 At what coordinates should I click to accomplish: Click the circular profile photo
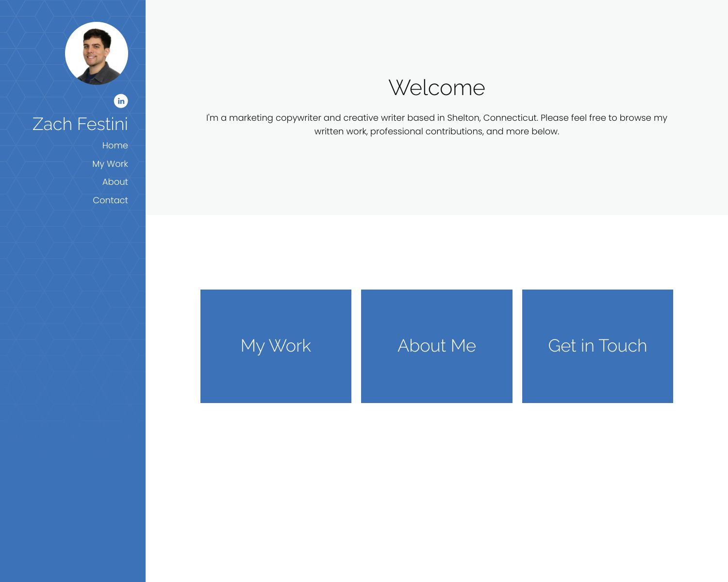tap(96, 54)
